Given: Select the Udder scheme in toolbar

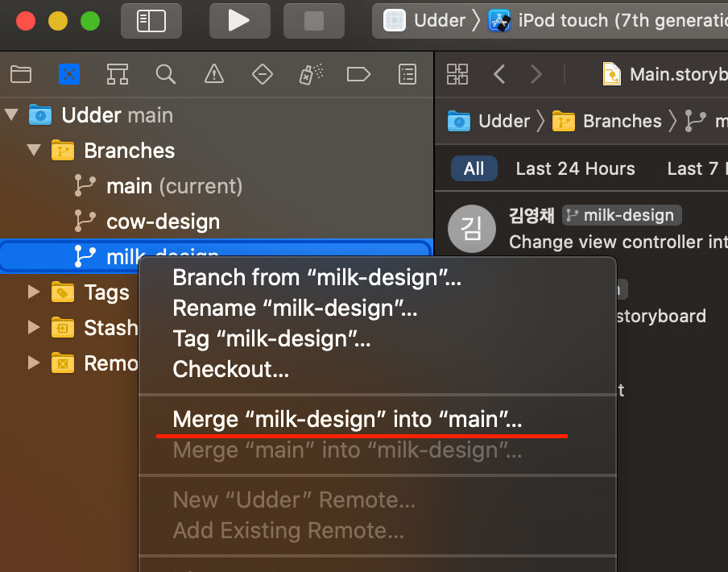Looking at the screenshot, I should [424, 21].
